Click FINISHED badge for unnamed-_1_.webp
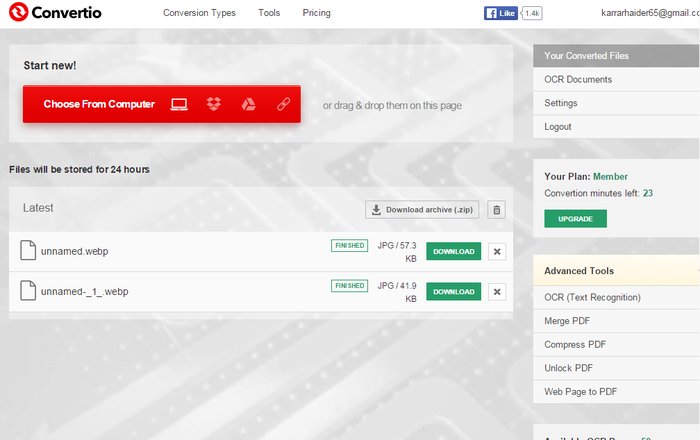700x440 pixels. pos(350,286)
